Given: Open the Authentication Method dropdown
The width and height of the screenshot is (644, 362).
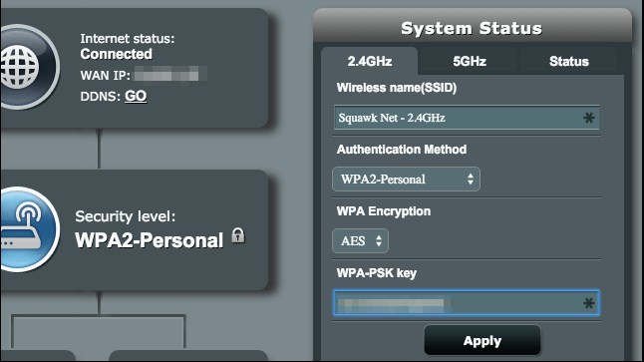Looking at the screenshot, I should [406, 180].
